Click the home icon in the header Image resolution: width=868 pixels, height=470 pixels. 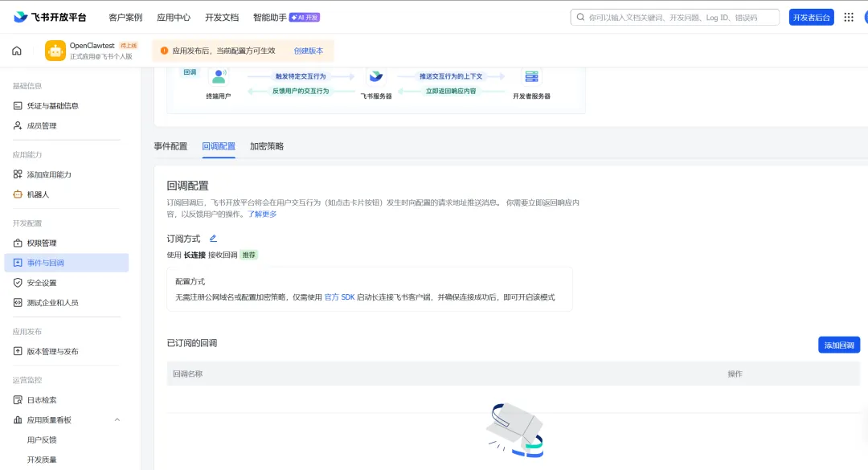coord(17,51)
